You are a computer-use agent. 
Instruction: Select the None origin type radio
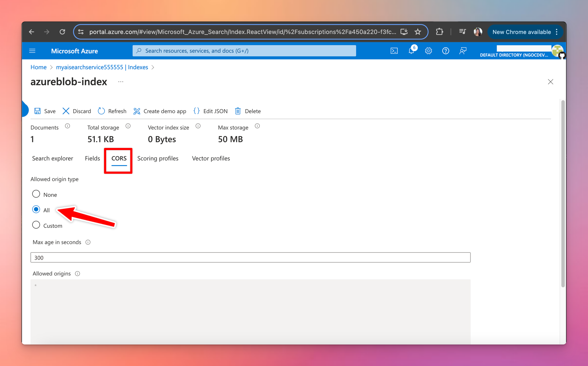pos(36,194)
